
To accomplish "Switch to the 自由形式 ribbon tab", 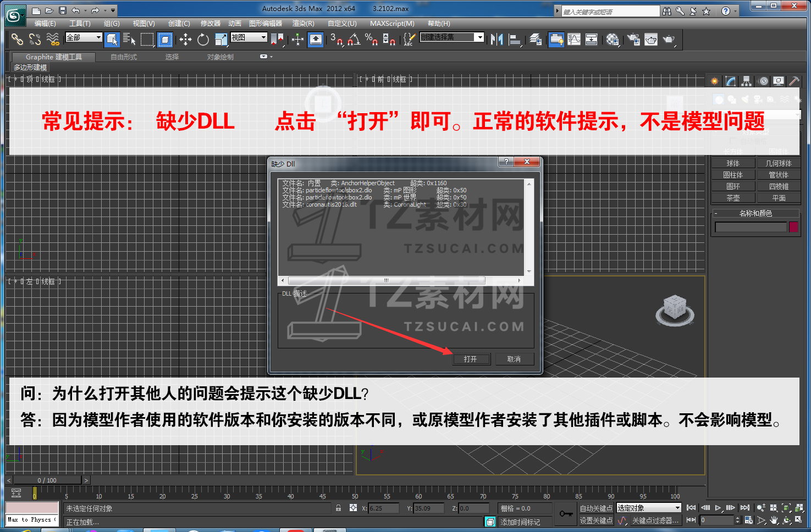I will (x=124, y=57).
